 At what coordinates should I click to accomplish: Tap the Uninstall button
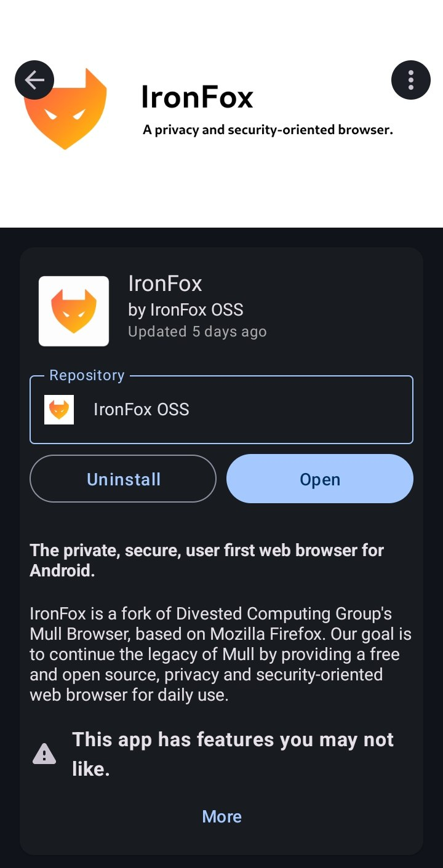(123, 479)
